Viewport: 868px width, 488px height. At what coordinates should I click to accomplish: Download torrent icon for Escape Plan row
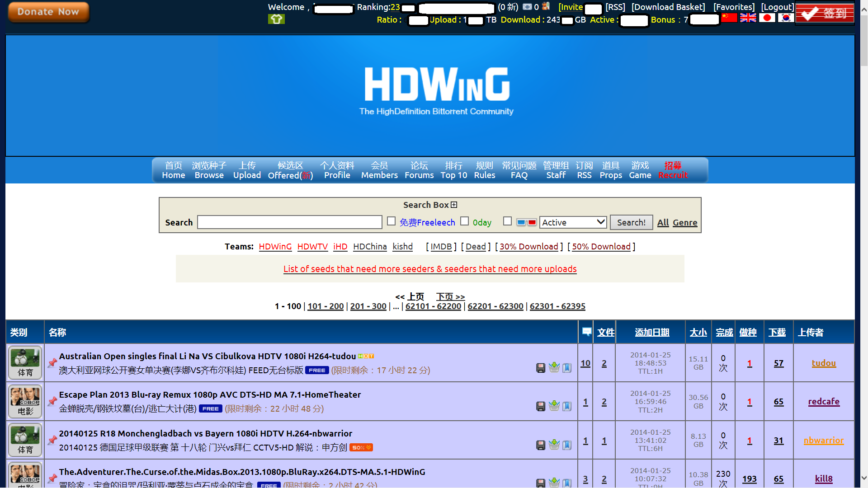(541, 406)
